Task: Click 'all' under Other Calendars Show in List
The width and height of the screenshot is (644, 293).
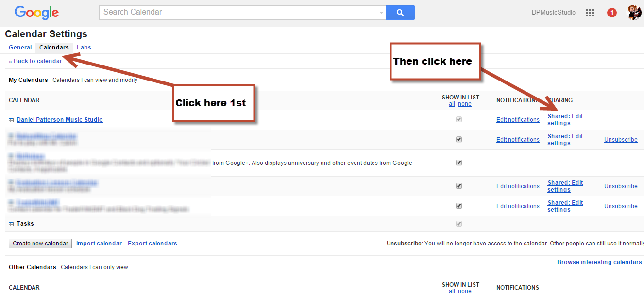Action: point(452,291)
